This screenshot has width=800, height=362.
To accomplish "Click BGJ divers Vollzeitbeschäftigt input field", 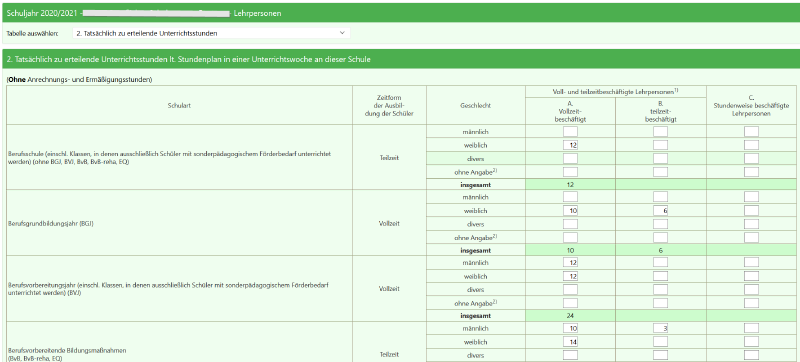I will tap(570, 223).
